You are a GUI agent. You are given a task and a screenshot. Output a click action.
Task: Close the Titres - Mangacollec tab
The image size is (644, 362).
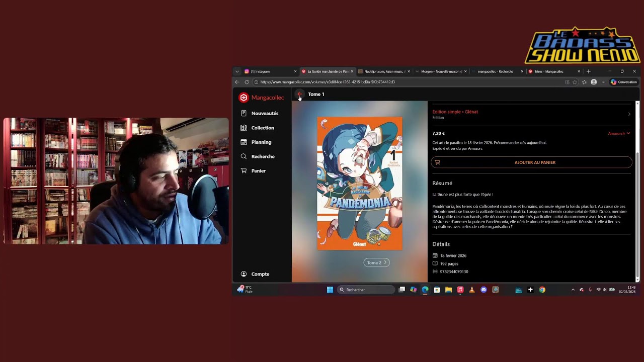tap(579, 71)
